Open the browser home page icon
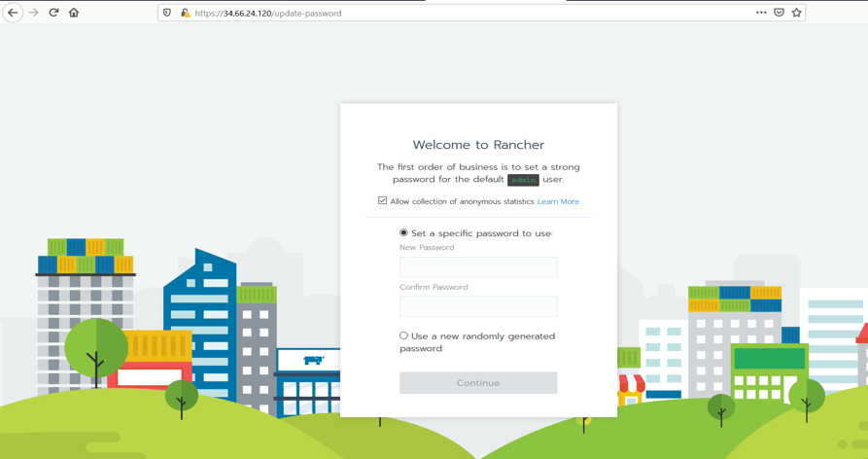 coord(74,13)
